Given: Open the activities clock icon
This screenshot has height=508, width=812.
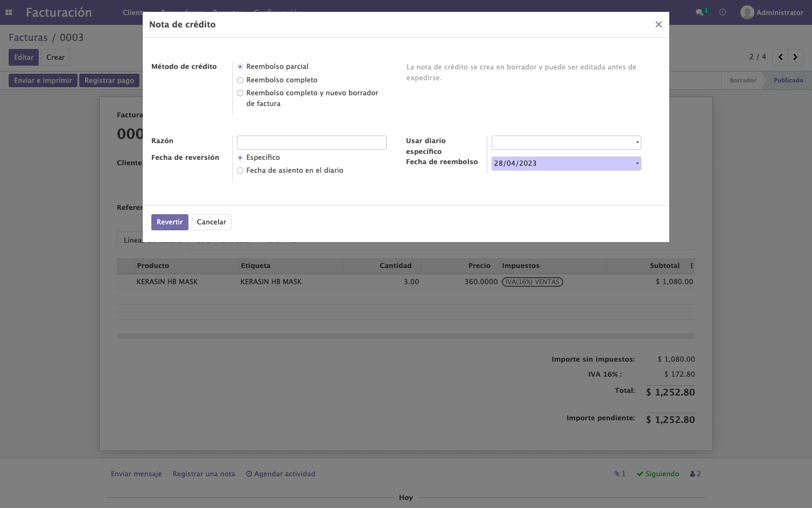Looking at the screenshot, I should coord(723,12).
